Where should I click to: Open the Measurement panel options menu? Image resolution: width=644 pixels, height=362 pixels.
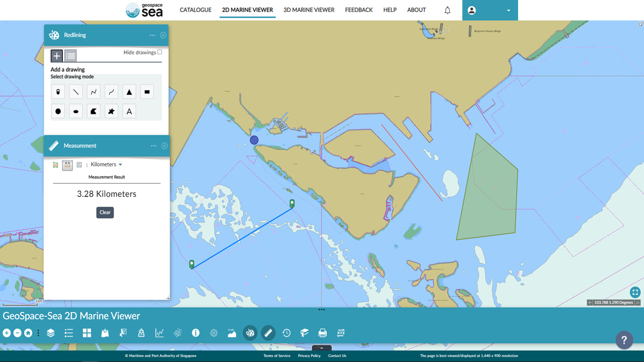coord(153,146)
